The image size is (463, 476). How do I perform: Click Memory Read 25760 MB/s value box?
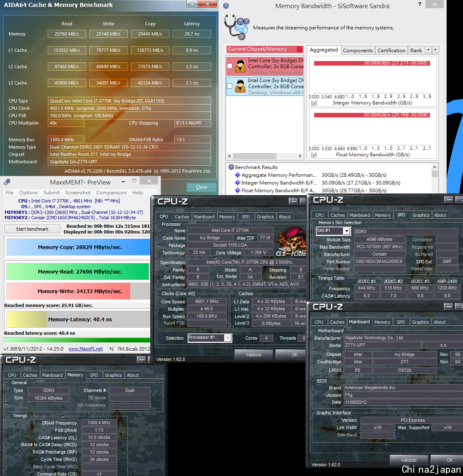[x=67, y=34]
